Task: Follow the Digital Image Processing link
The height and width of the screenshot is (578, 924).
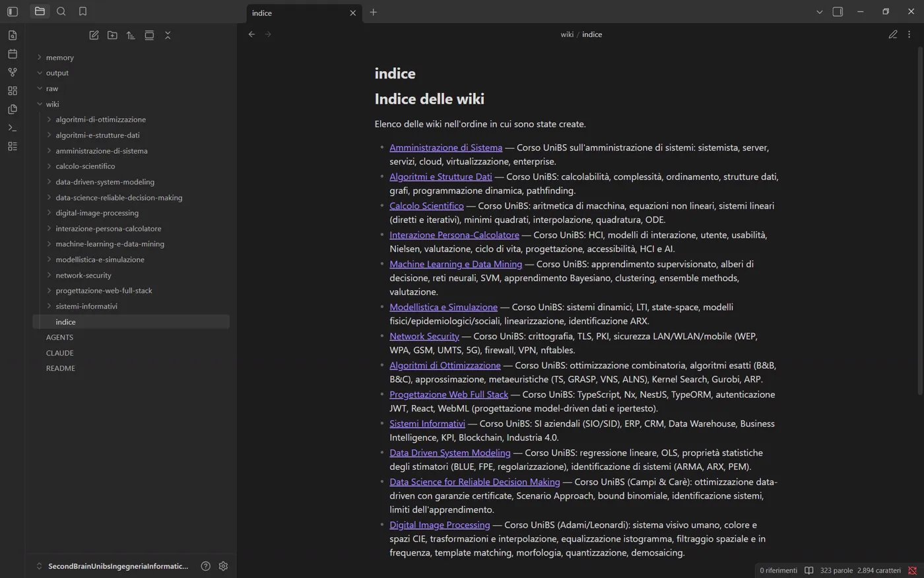Action: (x=440, y=525)
